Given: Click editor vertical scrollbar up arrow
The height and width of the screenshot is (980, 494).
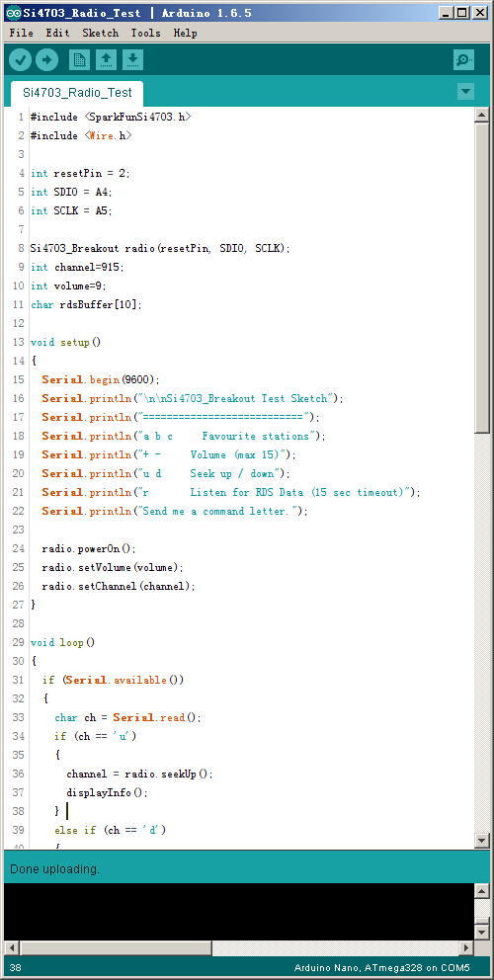Looking at the screenshot, I should [x=481, y=116].
